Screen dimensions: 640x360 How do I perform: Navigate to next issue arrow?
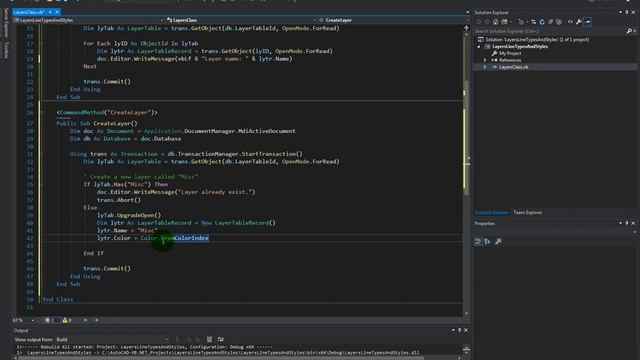97,320
